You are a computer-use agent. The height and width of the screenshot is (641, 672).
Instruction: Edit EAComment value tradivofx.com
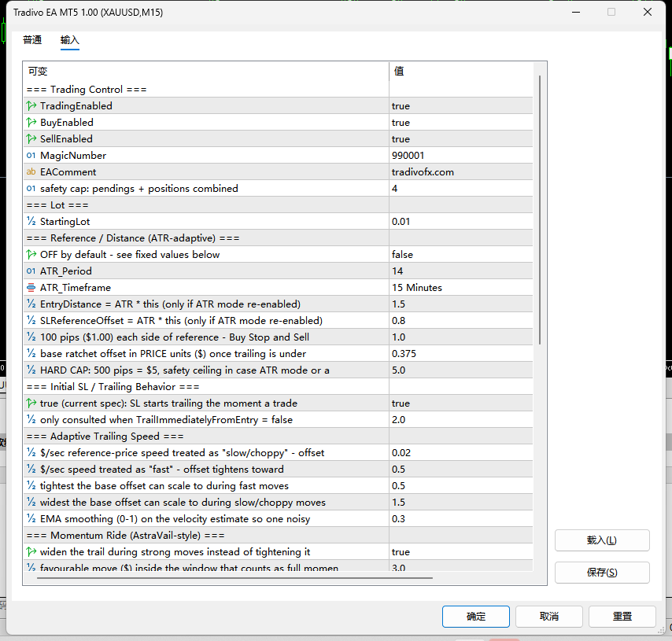tap(460, 171)
